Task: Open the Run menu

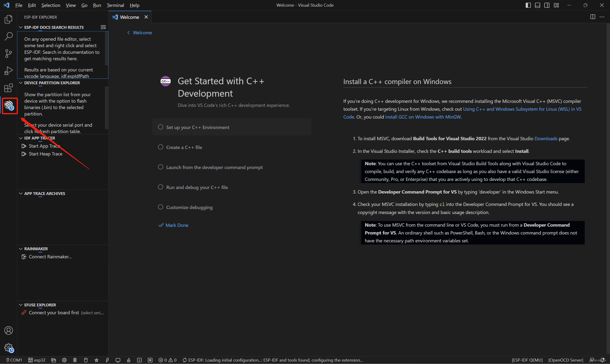Action: click(97, 5)
